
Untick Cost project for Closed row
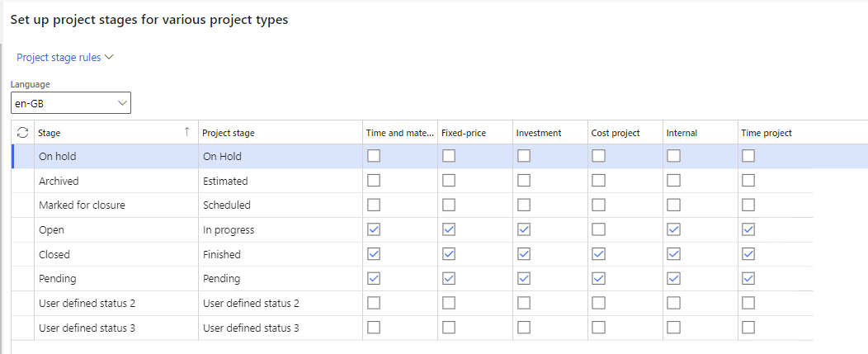tap(598, 254)
